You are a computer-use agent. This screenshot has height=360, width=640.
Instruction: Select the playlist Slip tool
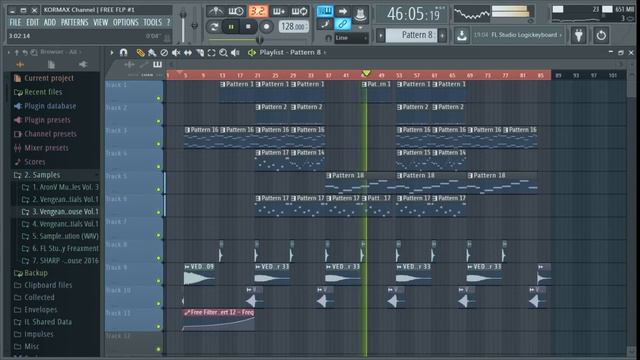[188, 53]
